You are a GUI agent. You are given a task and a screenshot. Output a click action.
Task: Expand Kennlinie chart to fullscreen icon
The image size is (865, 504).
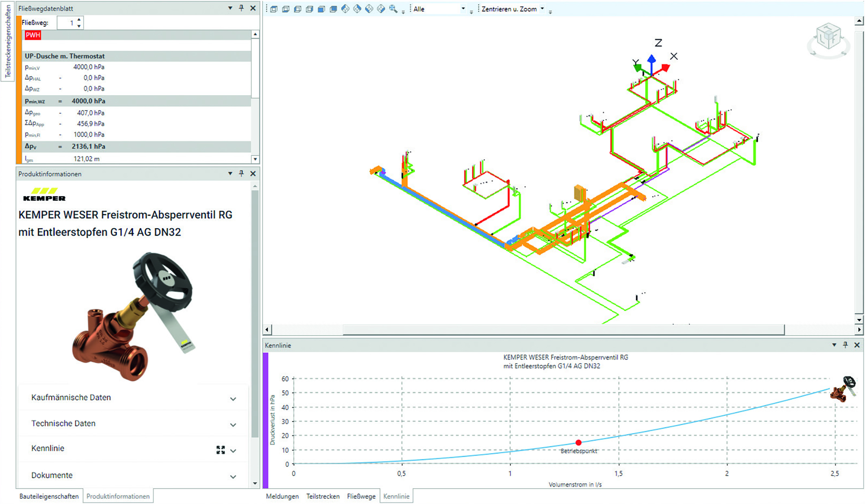(x=221, y=449)
